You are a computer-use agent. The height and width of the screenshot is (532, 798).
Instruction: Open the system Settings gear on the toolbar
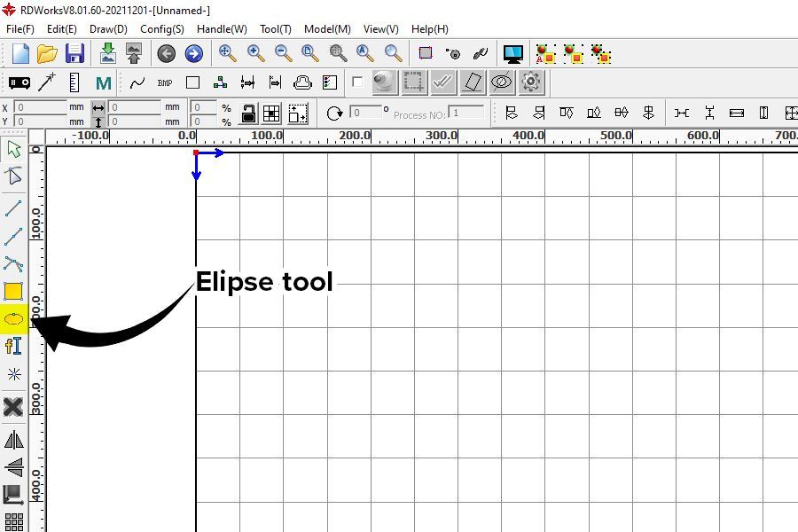coord(530,82)
